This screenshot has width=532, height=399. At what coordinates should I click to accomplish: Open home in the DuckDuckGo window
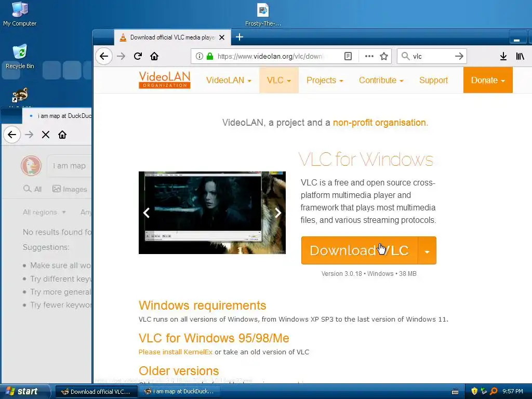point(62,135)
